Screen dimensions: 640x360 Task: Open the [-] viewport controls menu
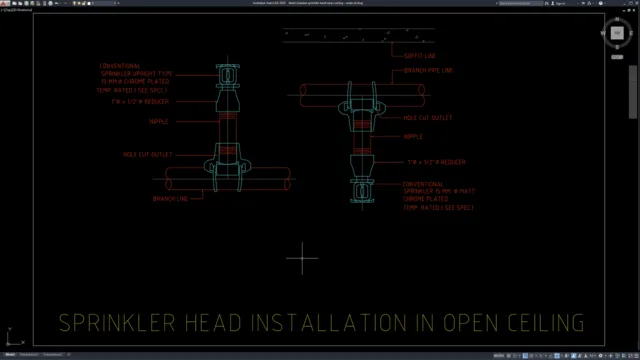coord(2,10)
